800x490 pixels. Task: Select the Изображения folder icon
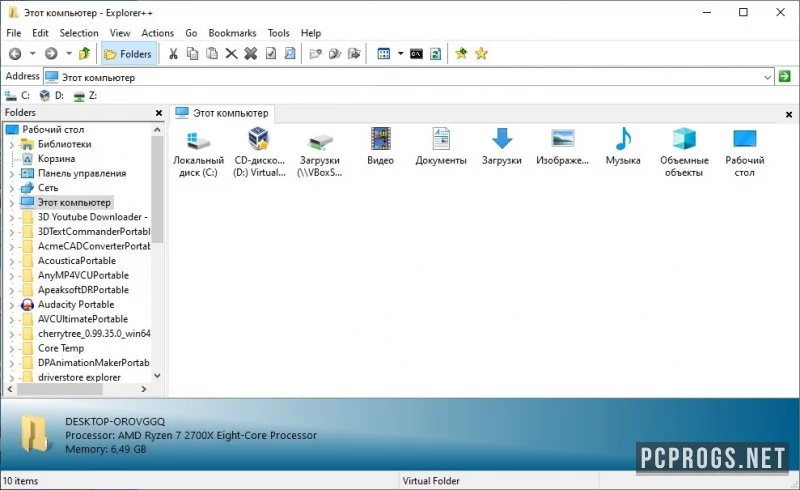point(562,147)
